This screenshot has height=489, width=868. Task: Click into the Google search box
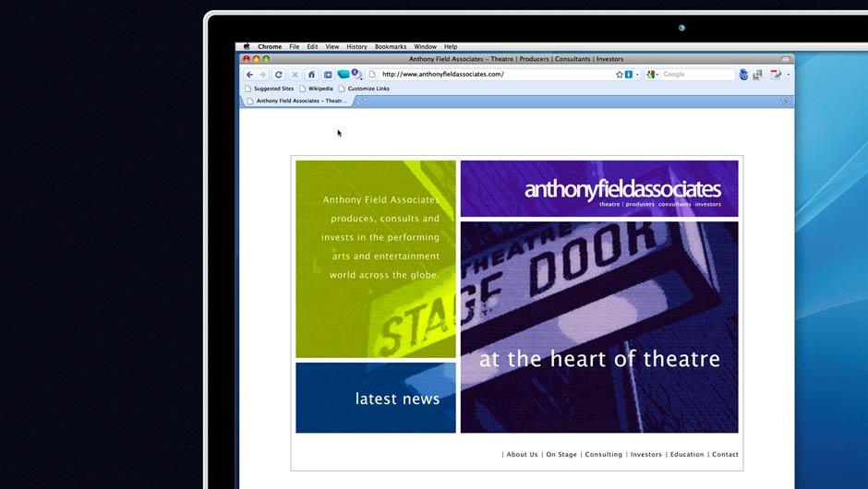point(697,74)
